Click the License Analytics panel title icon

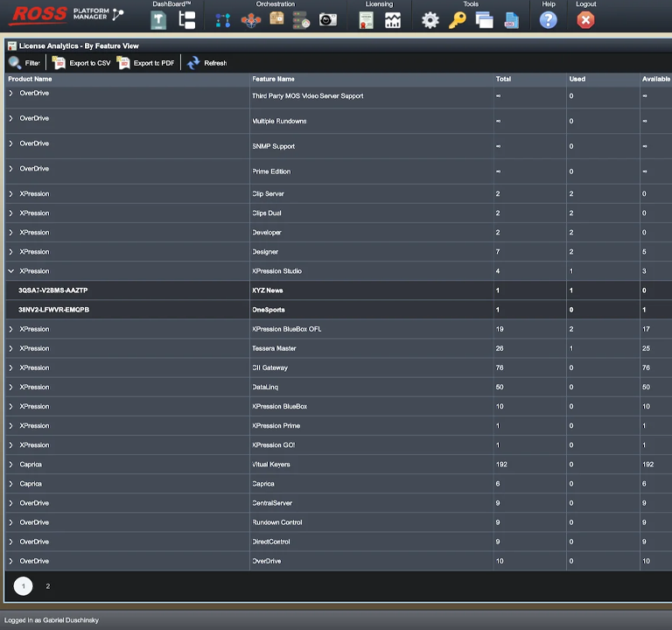click(x=12, y=45)
